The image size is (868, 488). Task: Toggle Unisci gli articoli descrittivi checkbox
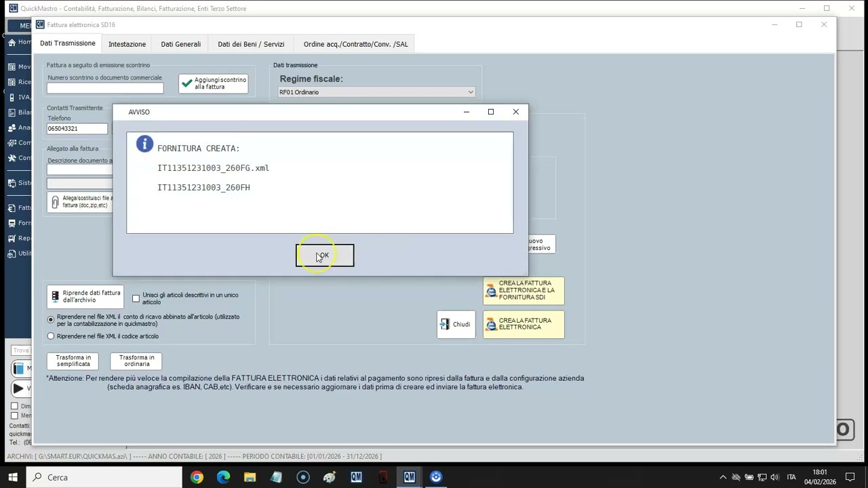136,298
